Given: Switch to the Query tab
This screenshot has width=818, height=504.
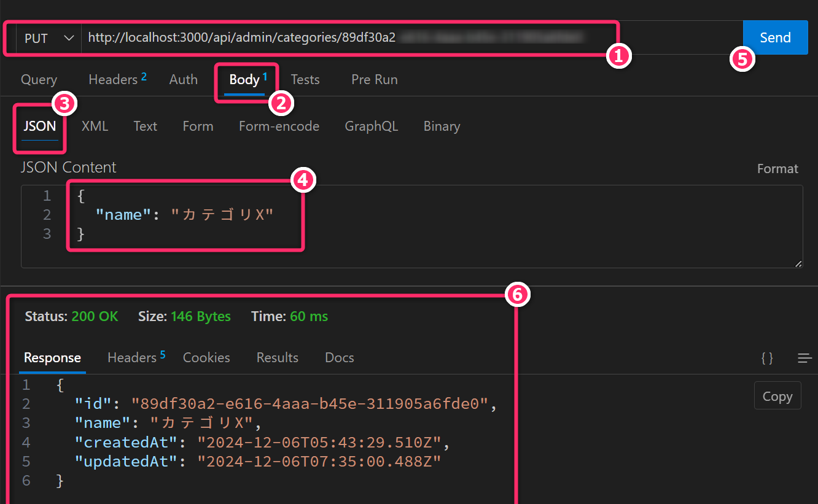Looking at the screenshot, I should point(39,79).
